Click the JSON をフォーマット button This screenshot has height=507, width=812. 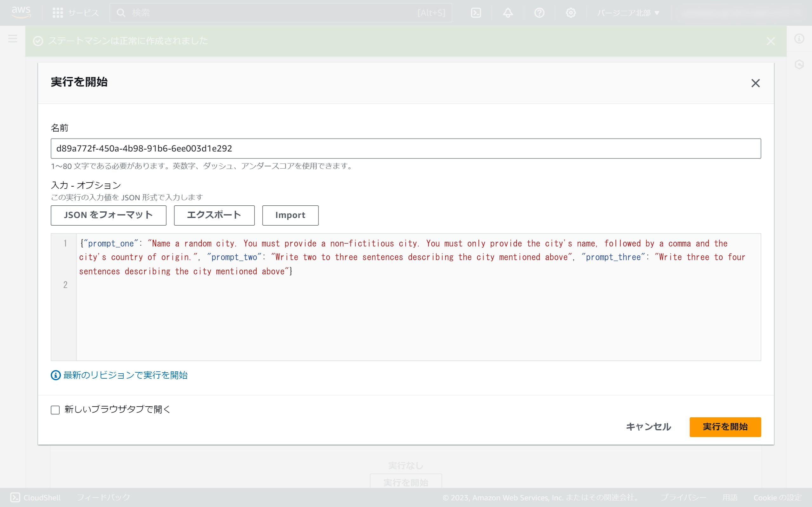(x=108, y=215)
